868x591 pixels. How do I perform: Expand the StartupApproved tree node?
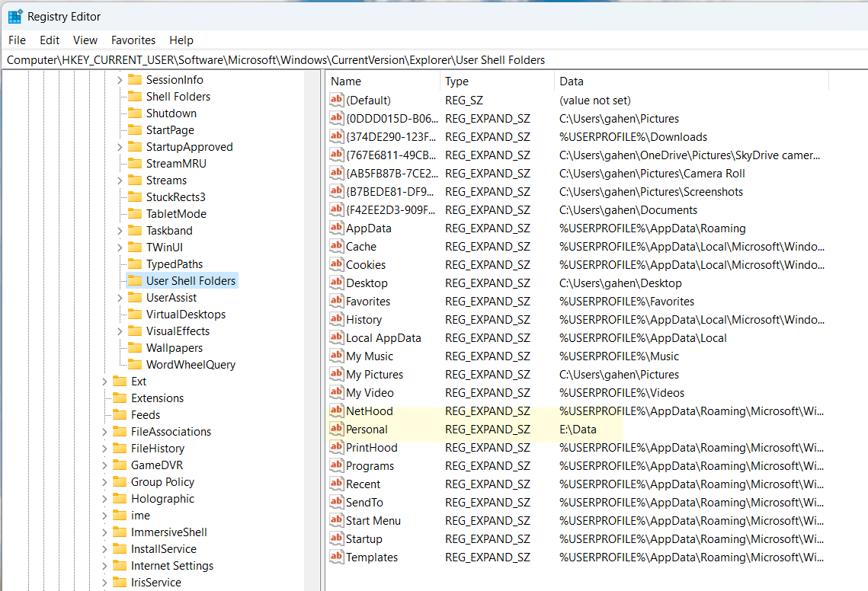(x=120, y=147)
